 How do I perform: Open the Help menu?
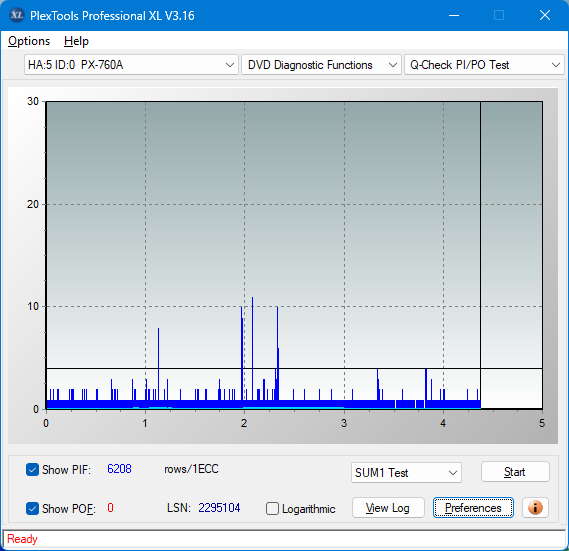point(76,41)
